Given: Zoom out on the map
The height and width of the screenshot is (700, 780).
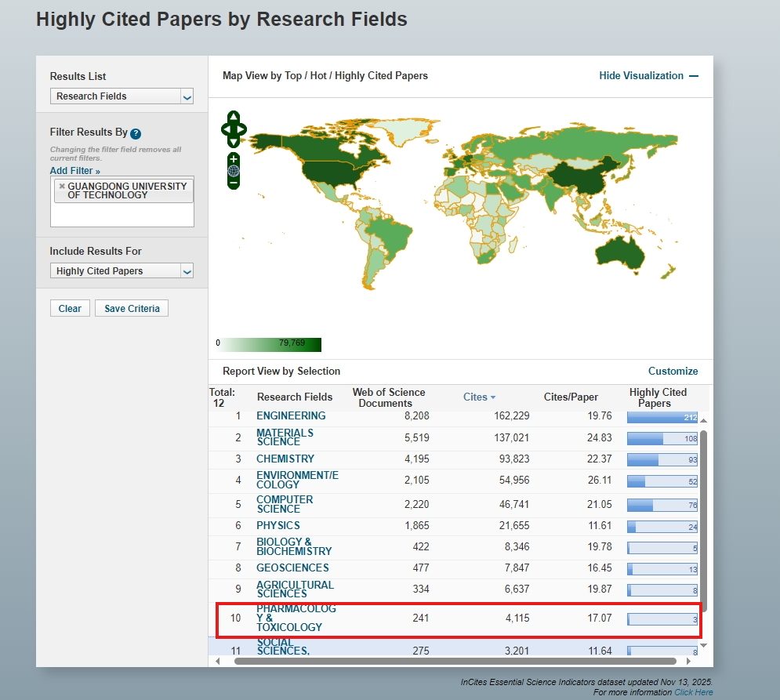Looking at the screenshot, I should pyautogui.click(x=234, y=183).
